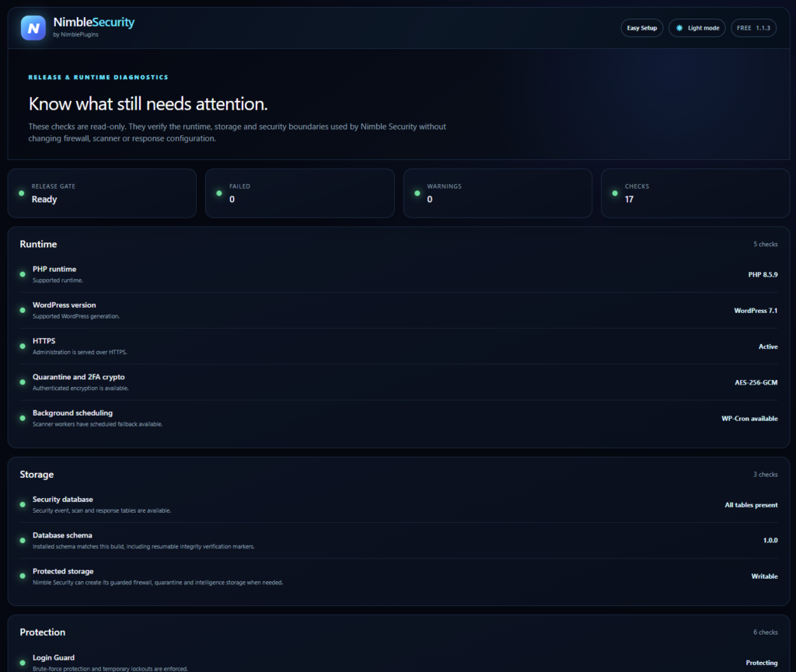Click the FREE 1.1.3 version badge
The height and width of the screenshot is (672, 796).
[x=753, y=28]
